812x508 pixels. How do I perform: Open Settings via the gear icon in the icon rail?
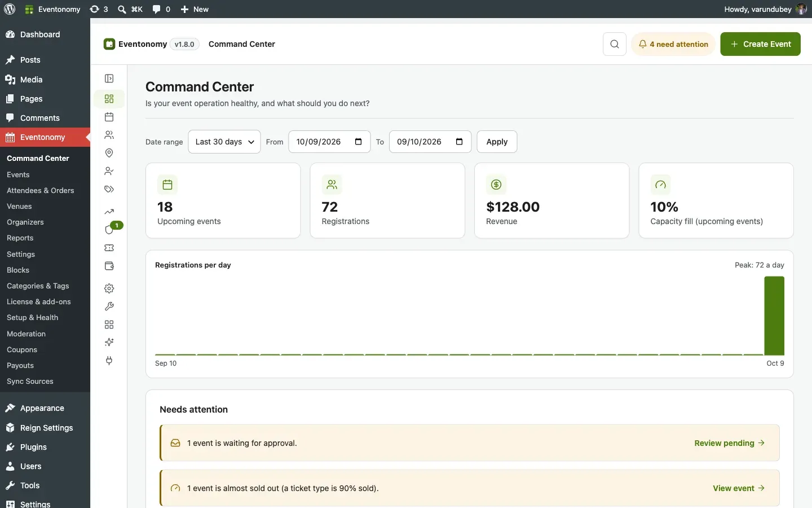pos(109,288)
